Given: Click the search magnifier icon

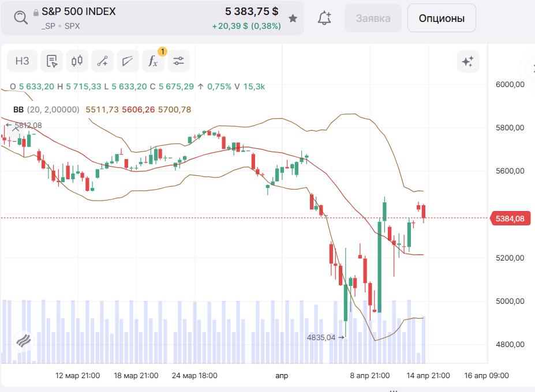Looking at the screenshot, I should click(20, 17).
